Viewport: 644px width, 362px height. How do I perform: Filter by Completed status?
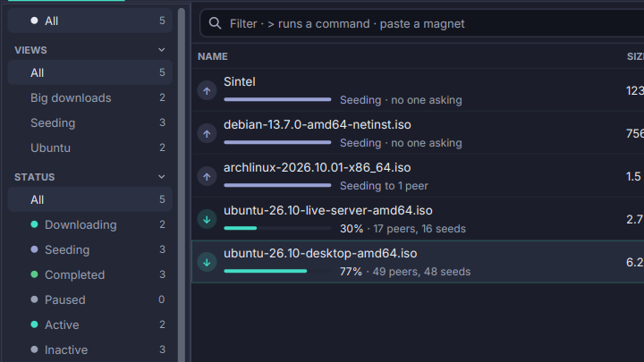coord(90,274)
